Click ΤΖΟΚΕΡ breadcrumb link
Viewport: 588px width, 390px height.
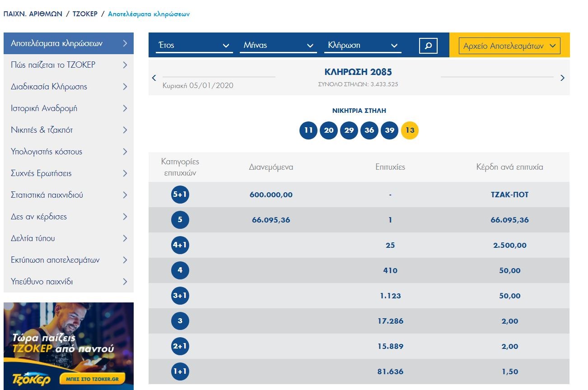[85, 14]
